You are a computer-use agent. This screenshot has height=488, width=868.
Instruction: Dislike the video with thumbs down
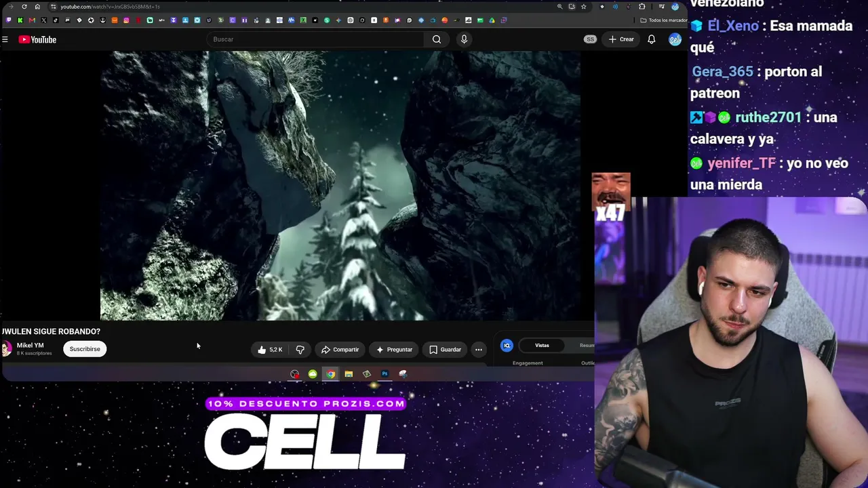(300, 350)
